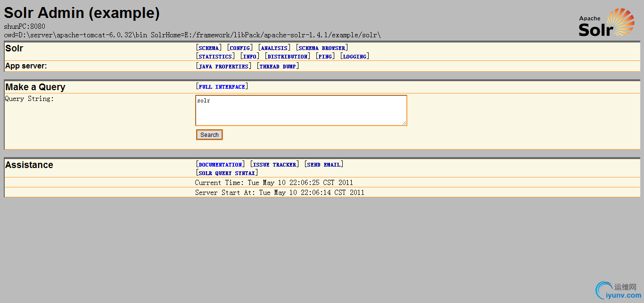Click the cwd and SolrHome path line
The height and width of the screenshot is (303, 644).
[x=192, y=35]
